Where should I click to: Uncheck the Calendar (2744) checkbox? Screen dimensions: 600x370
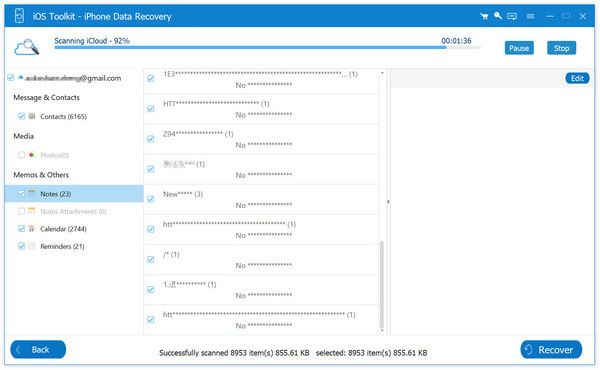coord(21,228)
